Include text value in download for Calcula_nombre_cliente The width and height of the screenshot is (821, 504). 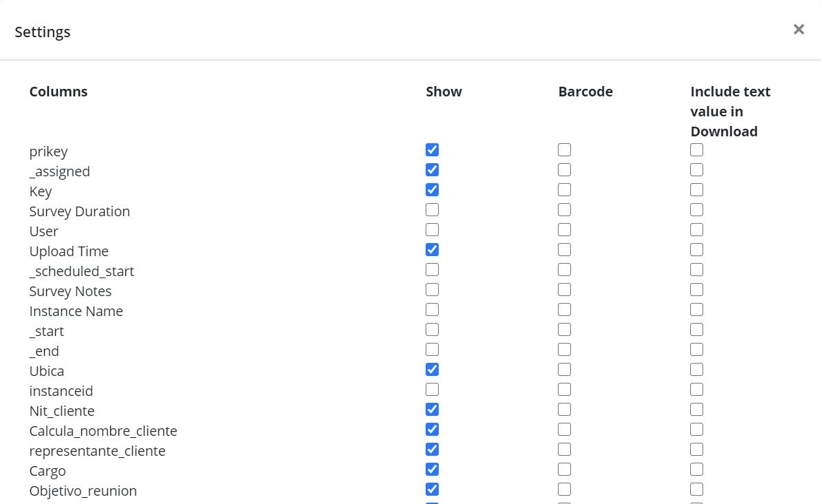point(696,430)
